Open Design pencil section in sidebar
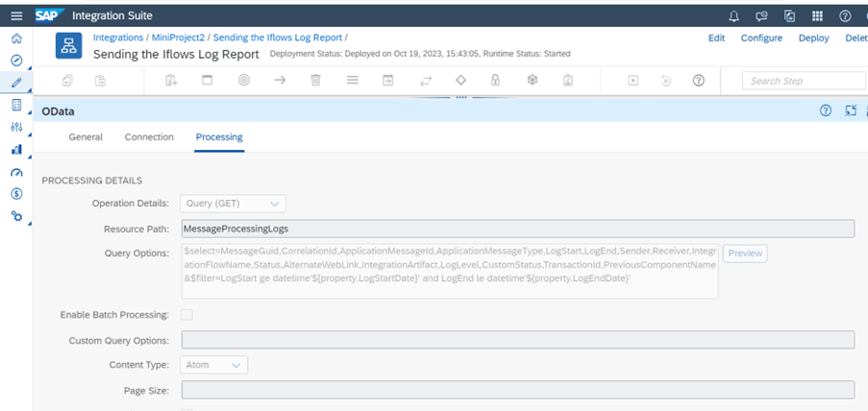Screen dimensions: 868x411 (x=16, y=83)
